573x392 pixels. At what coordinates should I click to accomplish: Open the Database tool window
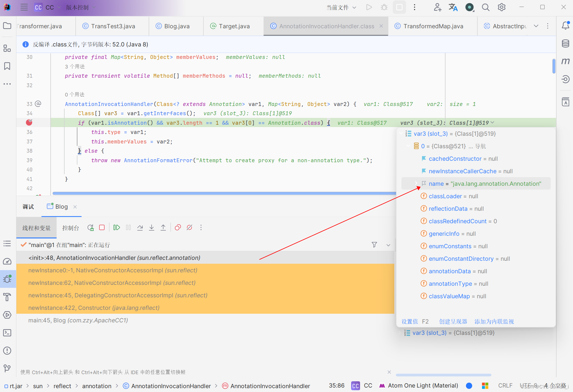[566, 44]
